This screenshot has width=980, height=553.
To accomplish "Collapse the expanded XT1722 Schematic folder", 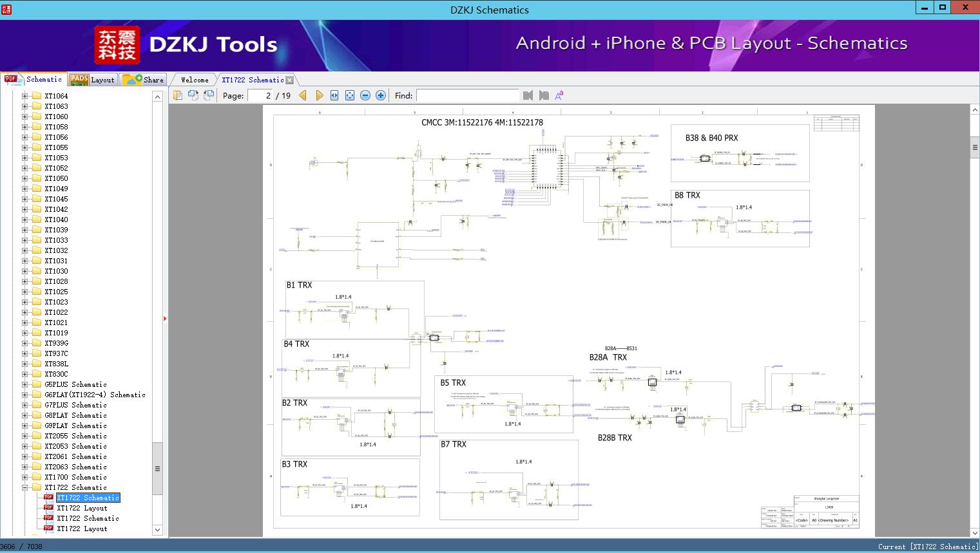I will [25, 487].
